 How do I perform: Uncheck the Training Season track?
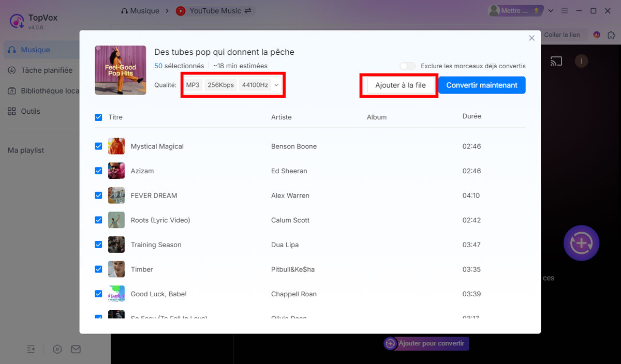pos(98,245)
